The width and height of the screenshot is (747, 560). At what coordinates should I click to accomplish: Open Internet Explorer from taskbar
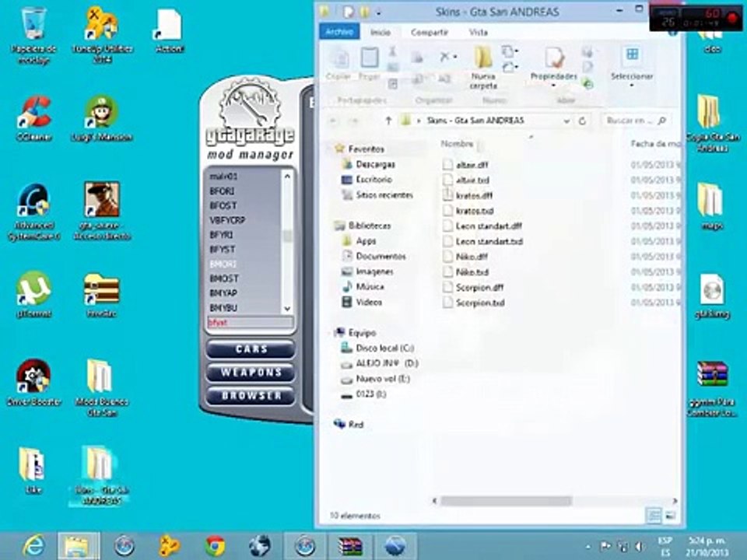pos(33,545)
